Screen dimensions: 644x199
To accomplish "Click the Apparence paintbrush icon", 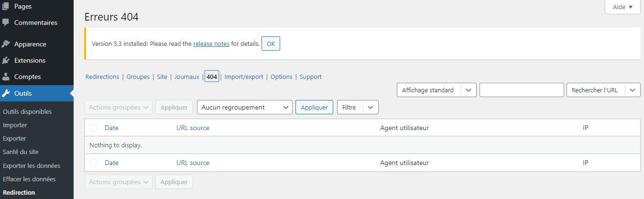I will point(6,44).
